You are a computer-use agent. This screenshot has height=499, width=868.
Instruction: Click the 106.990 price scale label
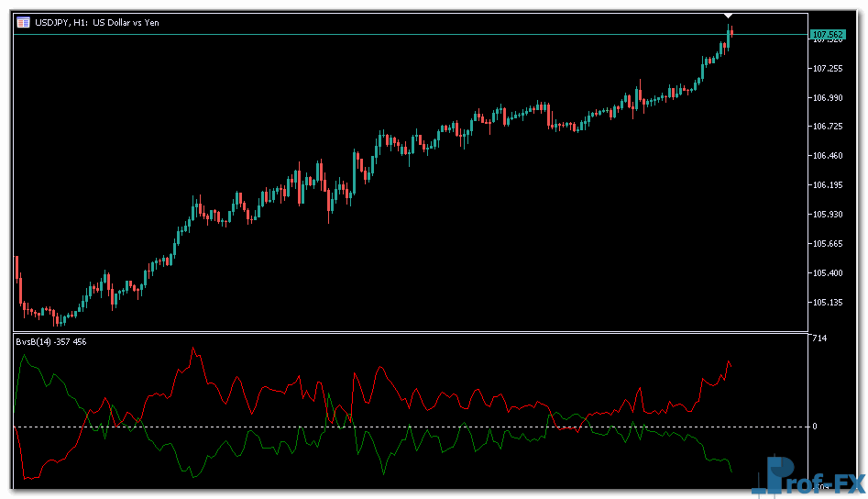[x=827, y=98]
